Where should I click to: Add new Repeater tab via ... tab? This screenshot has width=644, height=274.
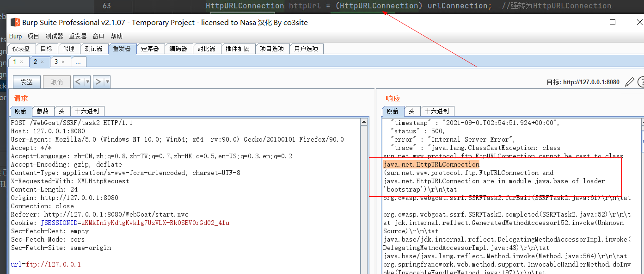[78, 62]
